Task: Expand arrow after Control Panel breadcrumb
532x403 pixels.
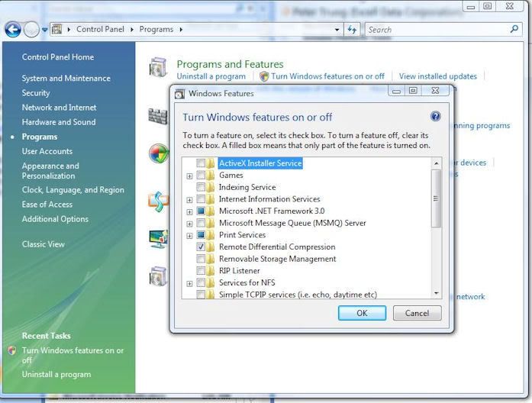Action: click(132, 30)
